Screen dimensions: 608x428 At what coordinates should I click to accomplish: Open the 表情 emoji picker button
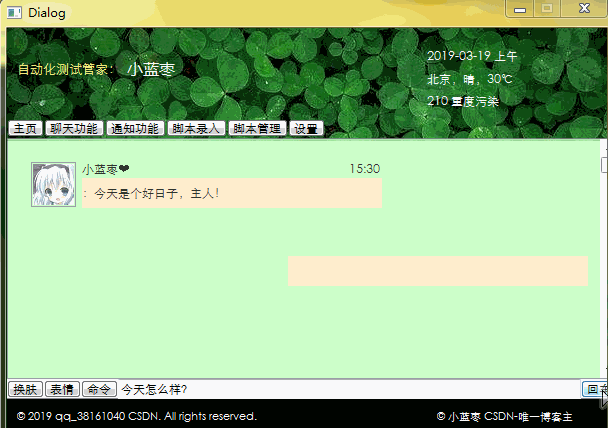pos(62,389)
